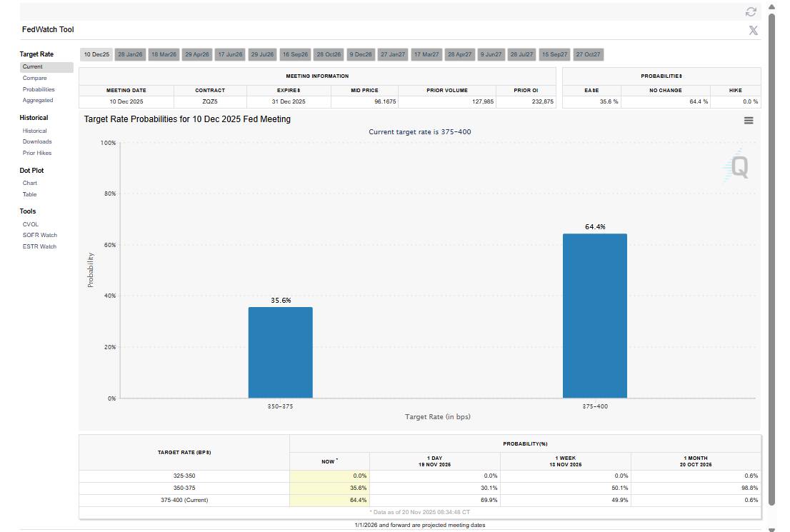Go to Probabilities in the sidebar
This screenshot has height=532, width=790.
pyautogui.click(x=39, y=89)
